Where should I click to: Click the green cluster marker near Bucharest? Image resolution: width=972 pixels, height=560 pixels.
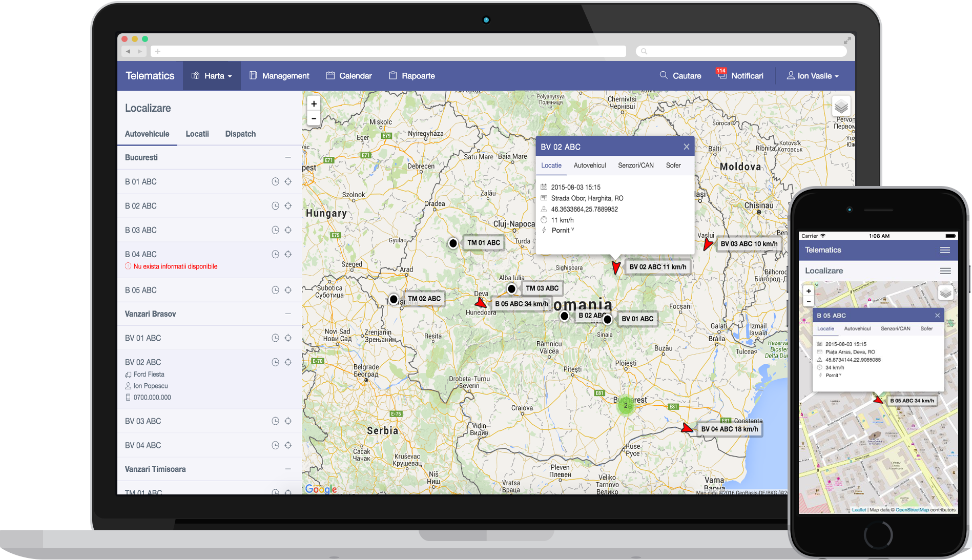(626, 405)
